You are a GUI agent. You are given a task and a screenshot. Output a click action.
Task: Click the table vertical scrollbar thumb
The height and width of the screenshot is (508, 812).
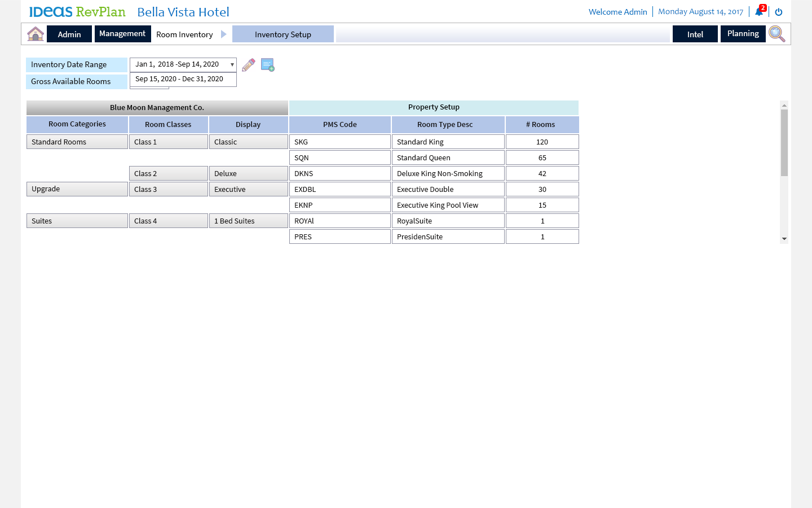point(784,142)
